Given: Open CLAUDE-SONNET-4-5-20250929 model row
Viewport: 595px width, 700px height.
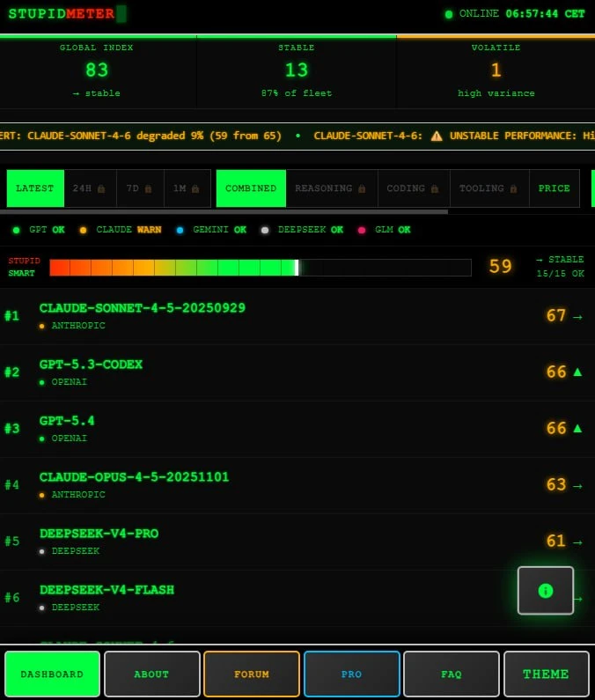Looking at the screenshot, I should point(297,316).
